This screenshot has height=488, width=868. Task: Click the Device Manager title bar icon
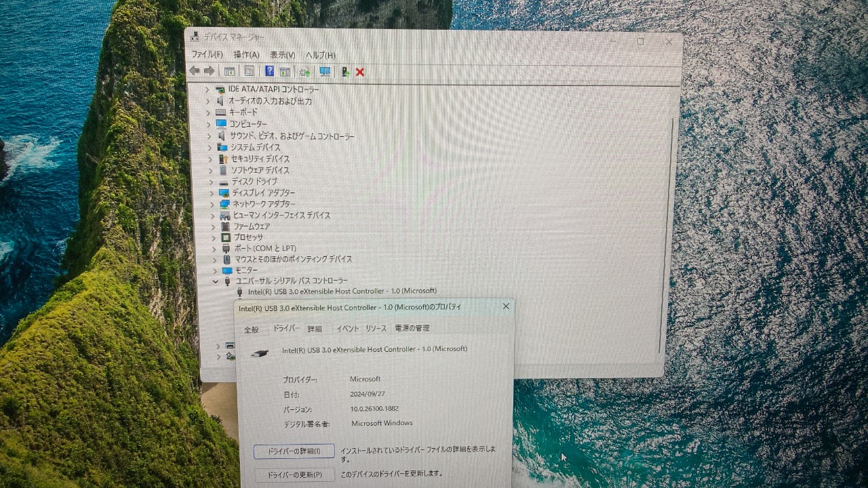[x=195, y=37]
